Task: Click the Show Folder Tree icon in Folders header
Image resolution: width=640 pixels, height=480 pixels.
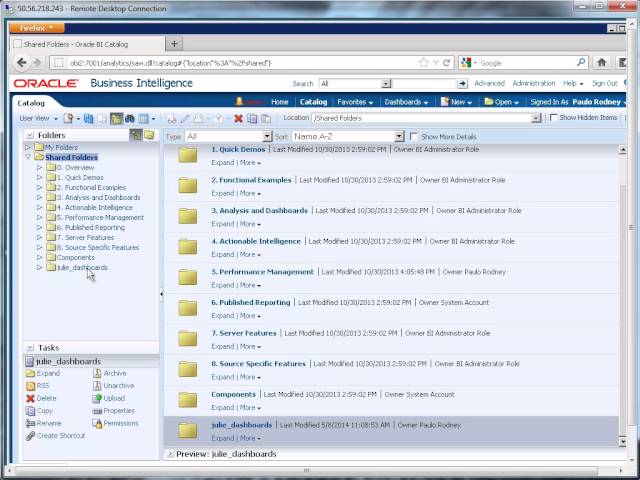Action: (136, 135)
